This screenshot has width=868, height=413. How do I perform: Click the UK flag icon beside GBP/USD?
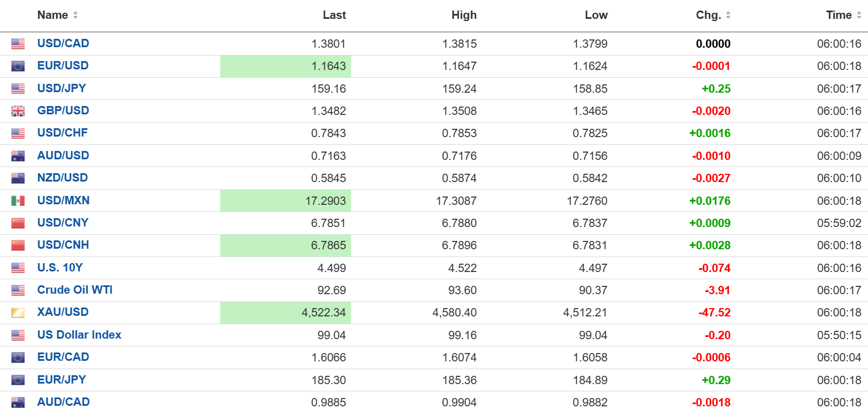(18, 111)
